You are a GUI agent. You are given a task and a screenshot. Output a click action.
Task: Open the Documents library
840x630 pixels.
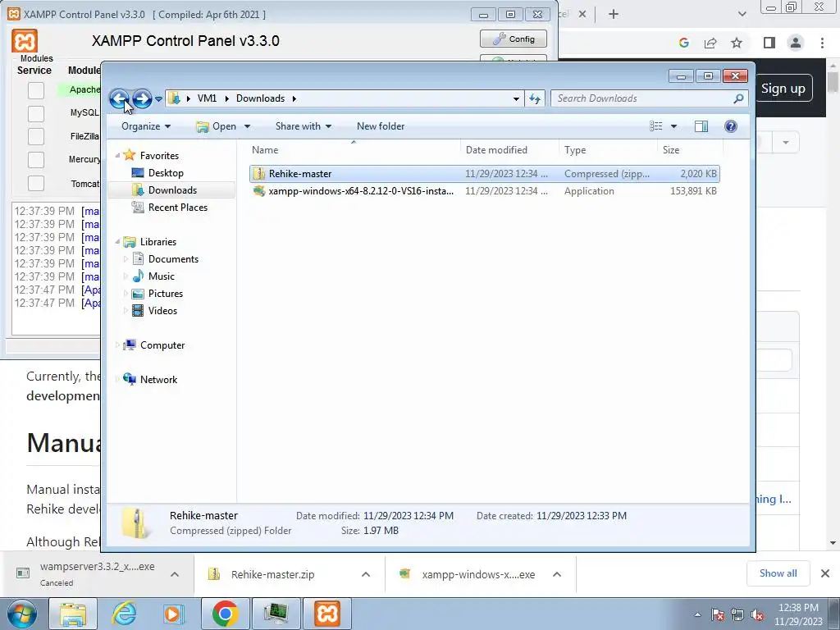pyautogui.click(x=173, y=259)
